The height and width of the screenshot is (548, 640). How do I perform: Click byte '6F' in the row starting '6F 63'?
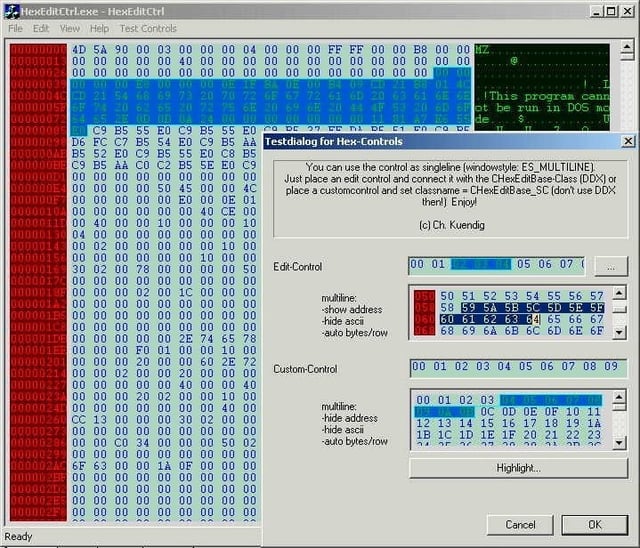click(79, 466)
